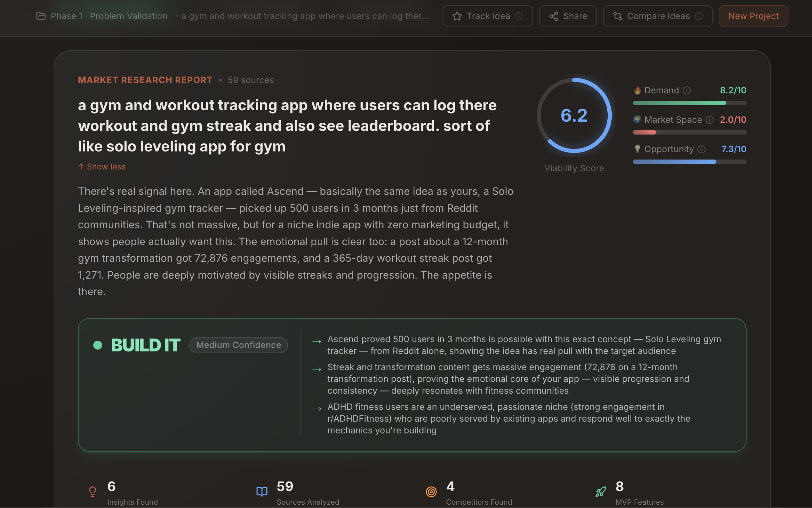Viewport: 812px width, 508px height.
Task: Click the summary paragraph starting "There's real signal here"
Action: [x=296, y=242]
